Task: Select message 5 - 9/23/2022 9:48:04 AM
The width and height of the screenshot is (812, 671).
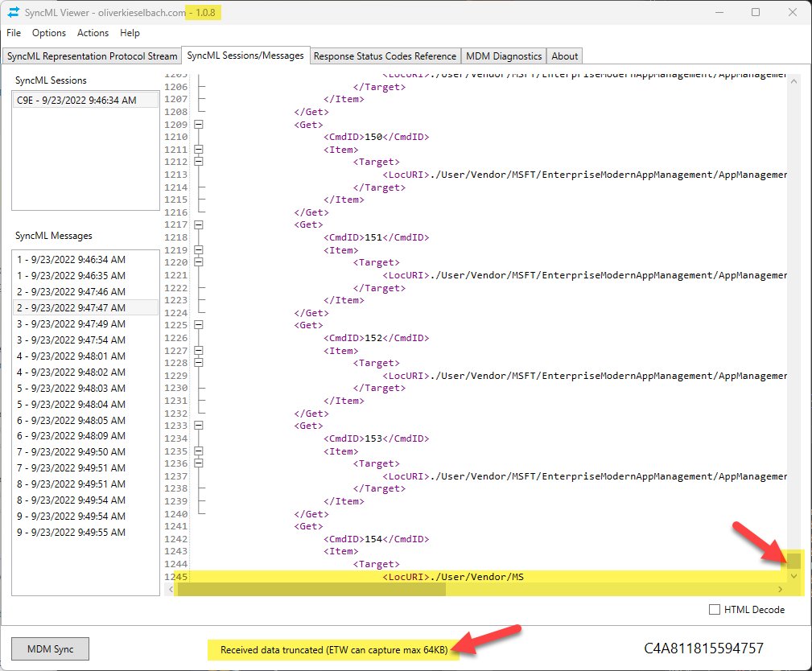Action: click(85, 404)
